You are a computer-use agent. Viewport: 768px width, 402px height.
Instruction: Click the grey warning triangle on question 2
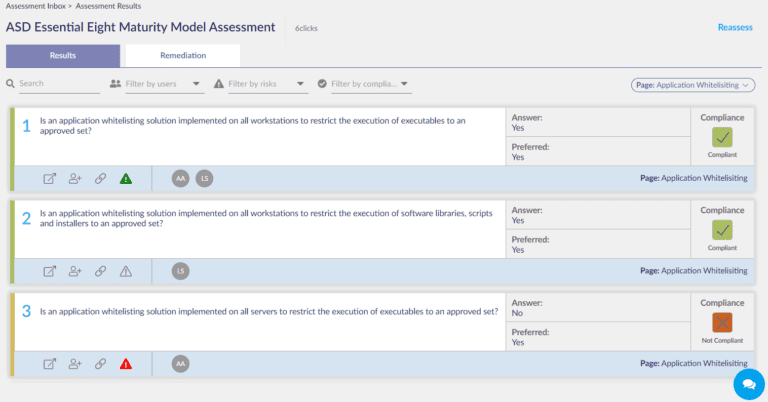[126, 271]
